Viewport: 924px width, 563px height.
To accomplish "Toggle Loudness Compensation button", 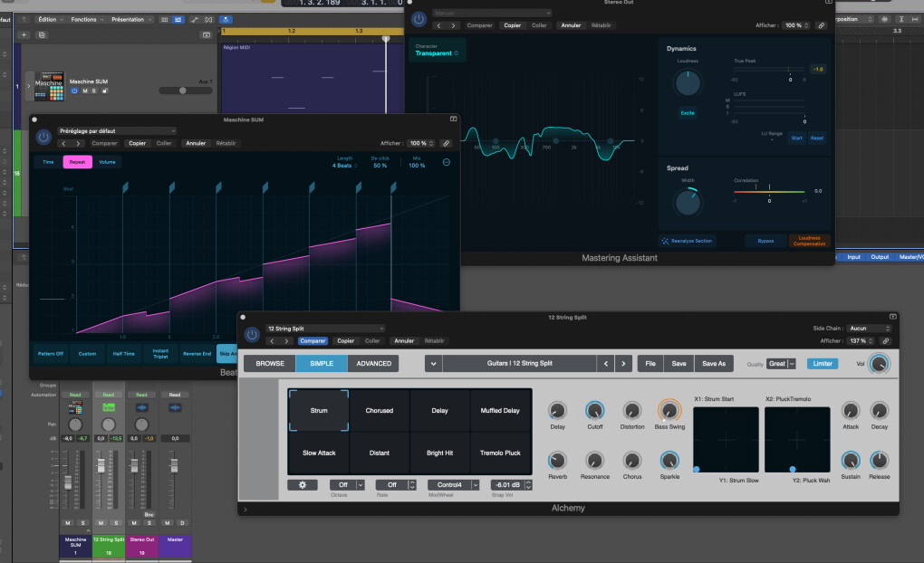I will pyautogui.click(x=809, y=241).
